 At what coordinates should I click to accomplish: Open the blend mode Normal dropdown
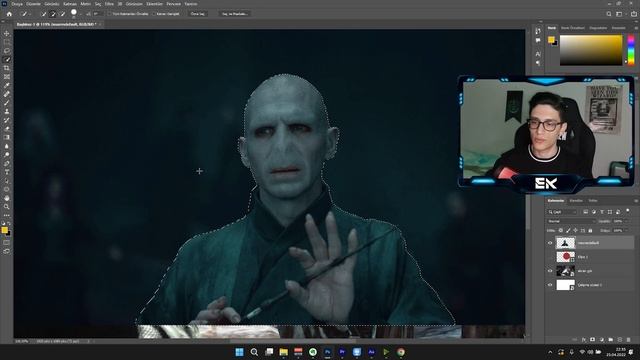tap(571, 221)
